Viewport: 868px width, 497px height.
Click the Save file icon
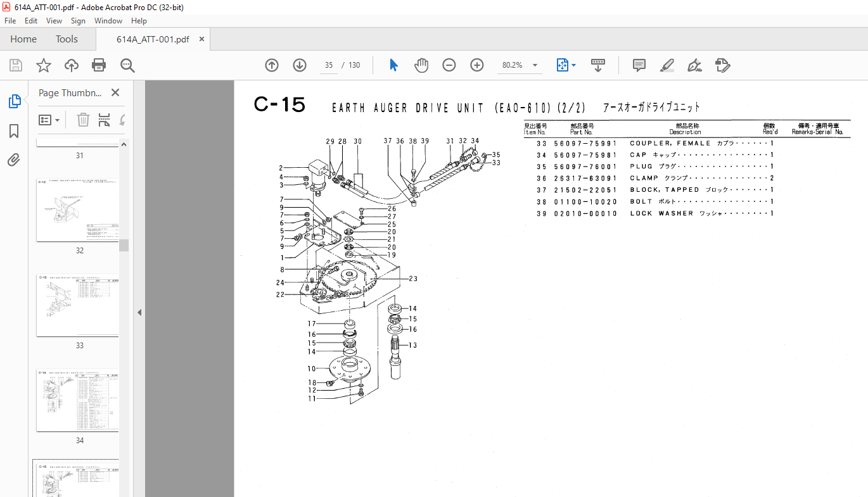click(16, 65)
